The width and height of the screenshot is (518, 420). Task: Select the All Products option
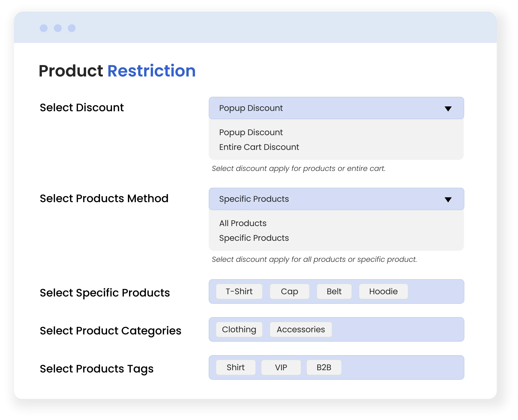243,223
